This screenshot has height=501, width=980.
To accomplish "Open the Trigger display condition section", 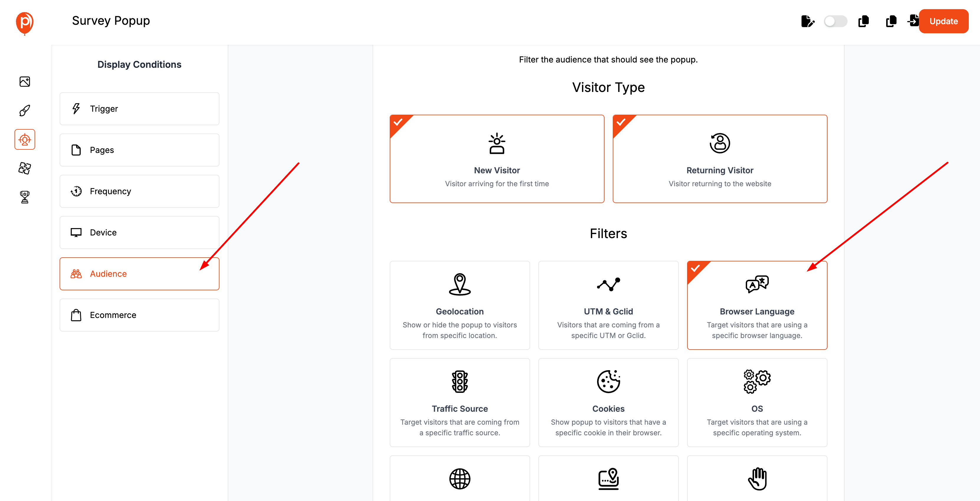I will (x=139, y=109).
